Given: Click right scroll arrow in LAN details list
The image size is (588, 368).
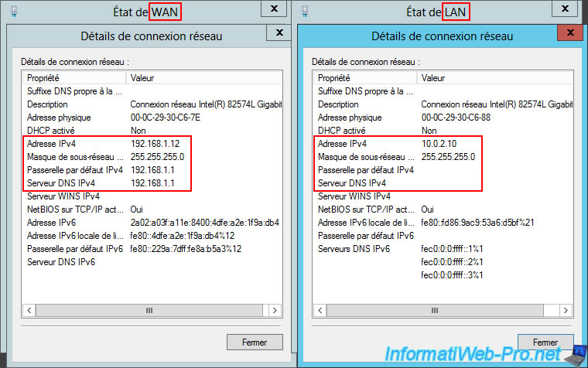Looking at the screenshot, I should click(565, 310).
